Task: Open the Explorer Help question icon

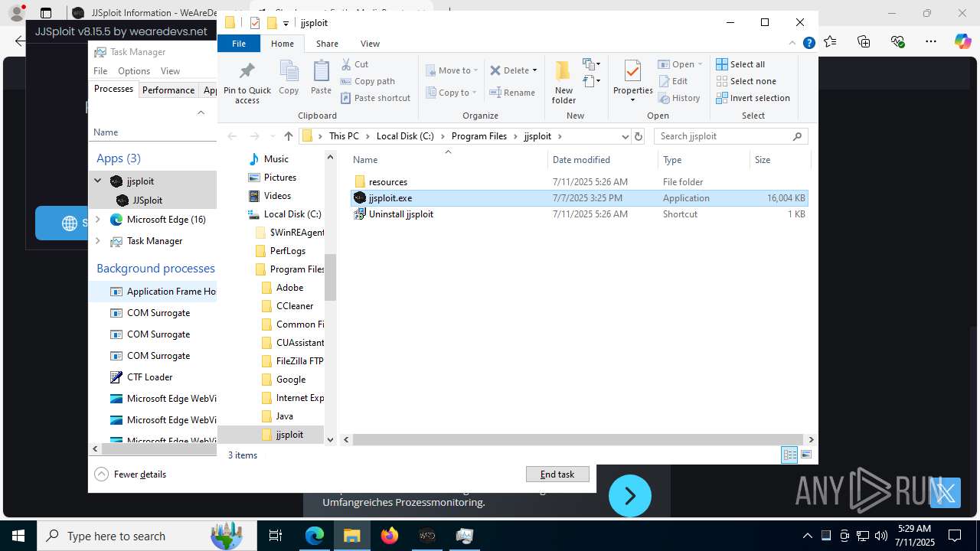Action: coord(808,44)
